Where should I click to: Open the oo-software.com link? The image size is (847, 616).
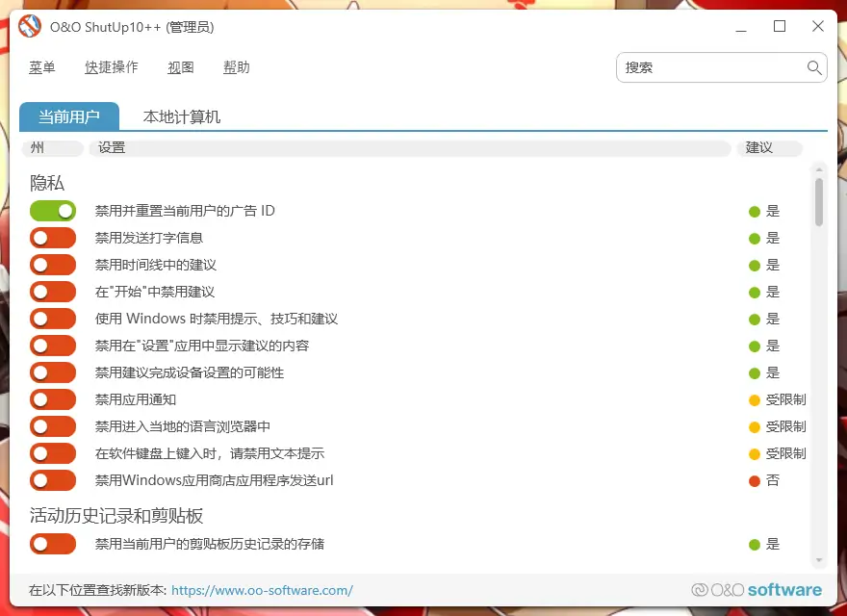tap(262, 590)
